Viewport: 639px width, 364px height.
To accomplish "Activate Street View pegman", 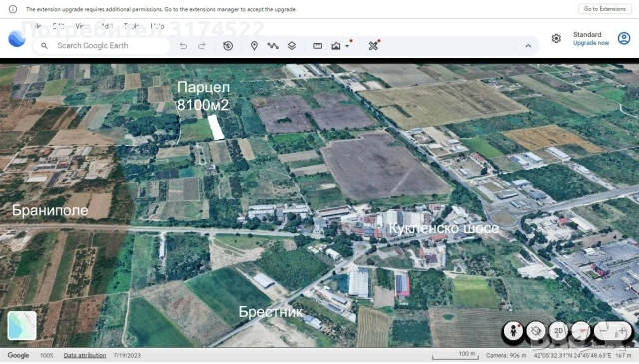I will click(x=514, y=331).
